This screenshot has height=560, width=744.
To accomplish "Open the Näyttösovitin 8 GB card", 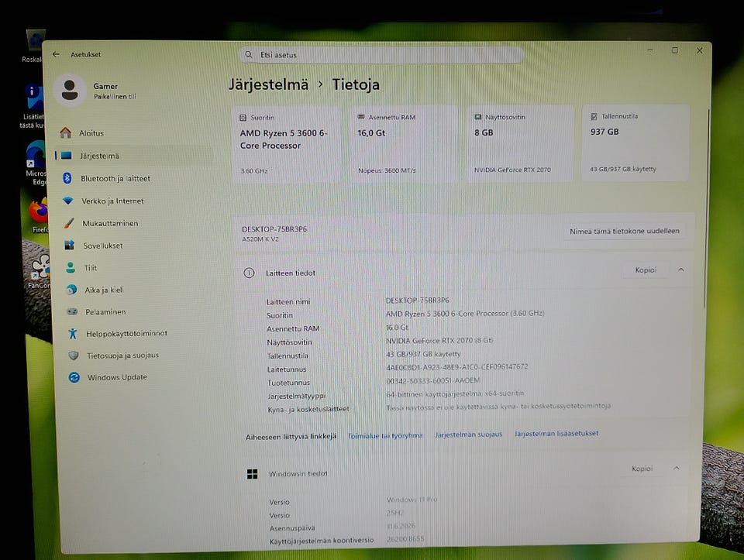I will pos(520,143).
